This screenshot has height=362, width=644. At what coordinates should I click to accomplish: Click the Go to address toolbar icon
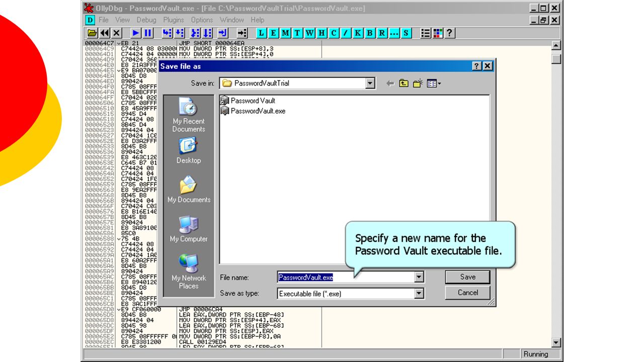point(243,33)
